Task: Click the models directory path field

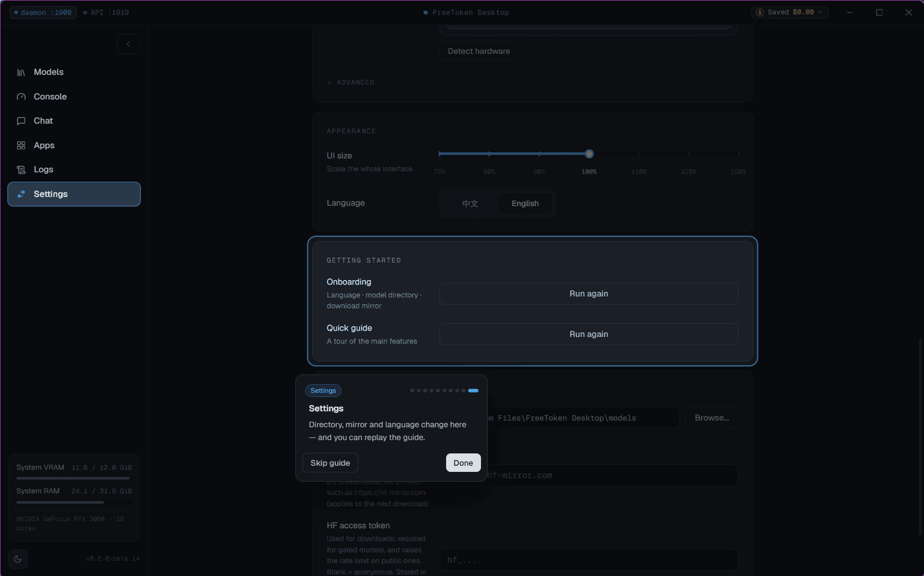Action: 583,418
